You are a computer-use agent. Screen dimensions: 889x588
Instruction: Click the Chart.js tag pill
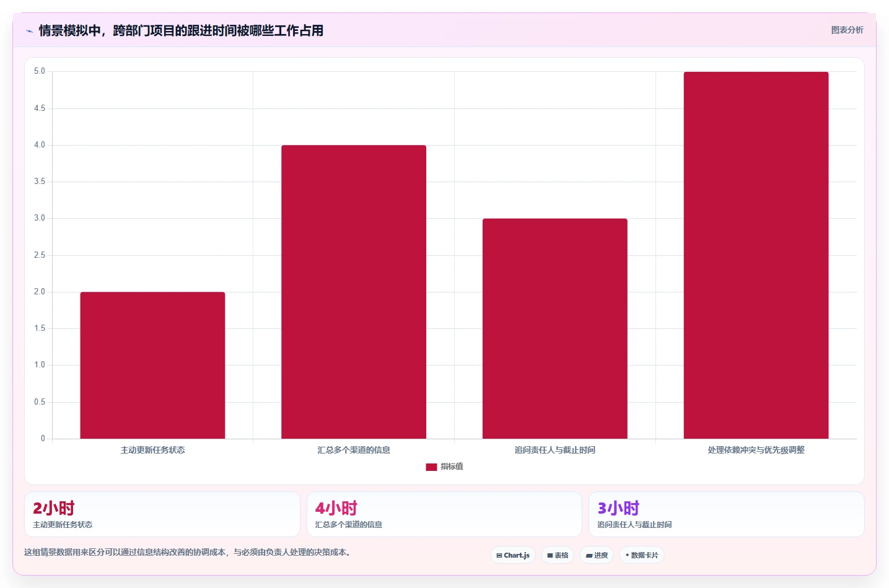(x=513, y=555)
